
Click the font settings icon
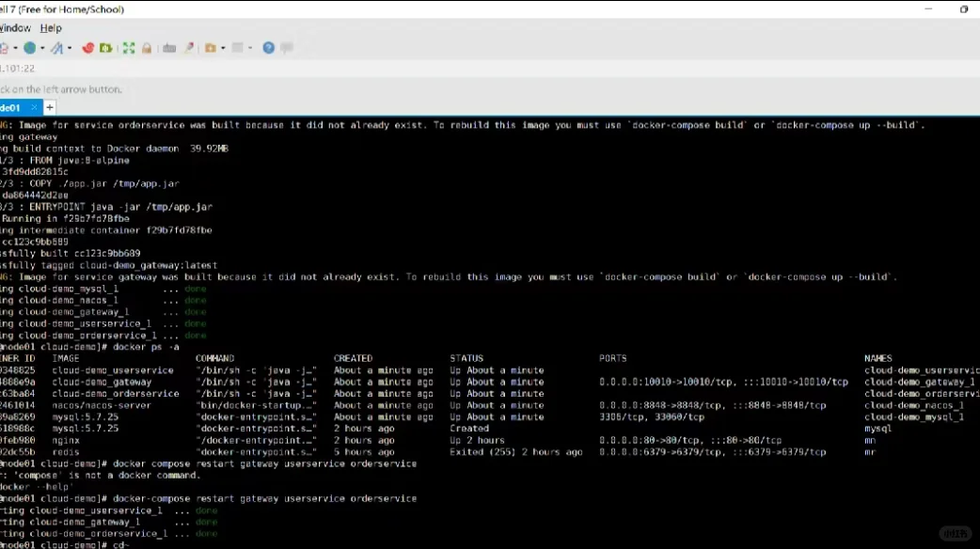click(x=56, y=48)
